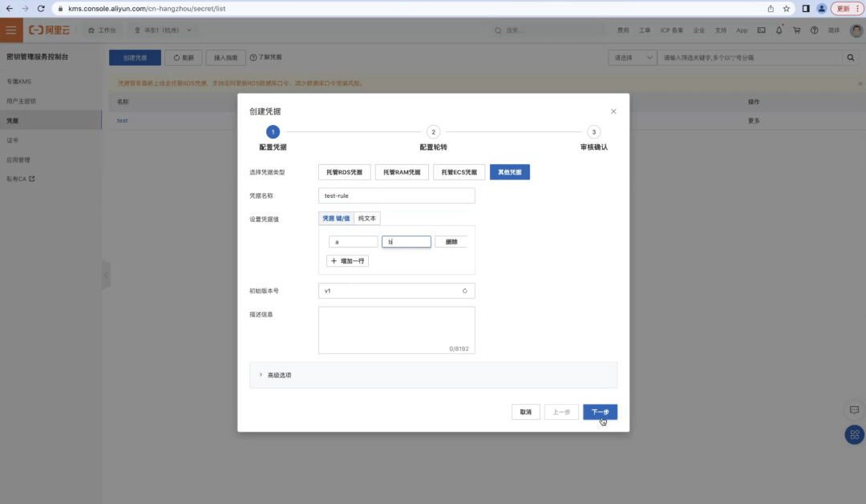Viewport: 866px width, 504px height.
Task: Click the 描述信息 text area
Action: click(397, 330)
